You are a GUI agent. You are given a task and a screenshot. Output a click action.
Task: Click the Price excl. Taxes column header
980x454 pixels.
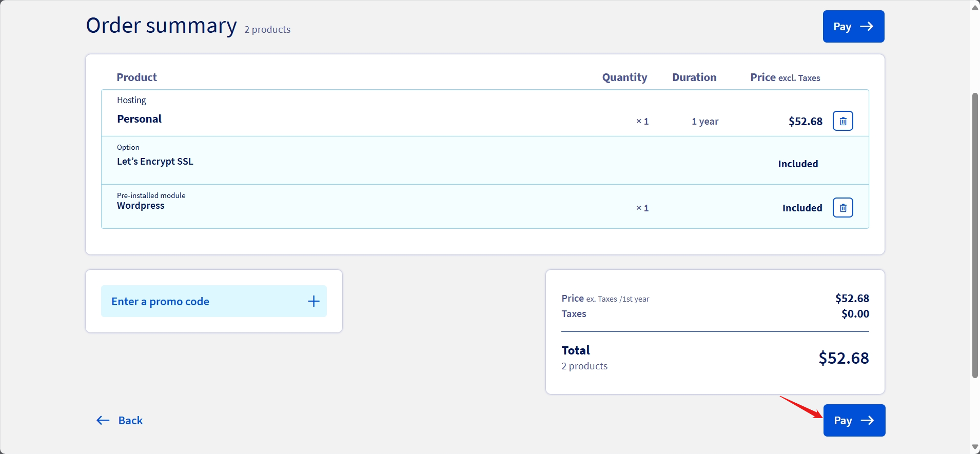point(785,77)
